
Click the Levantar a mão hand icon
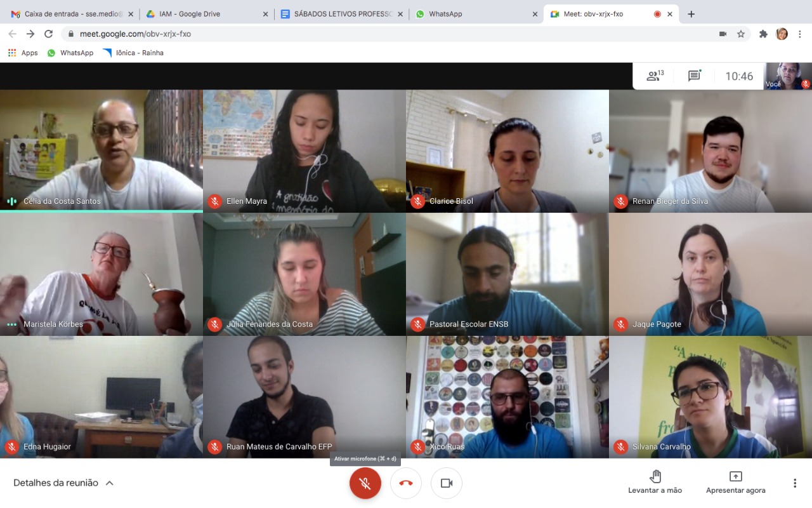tap(655, 476)
